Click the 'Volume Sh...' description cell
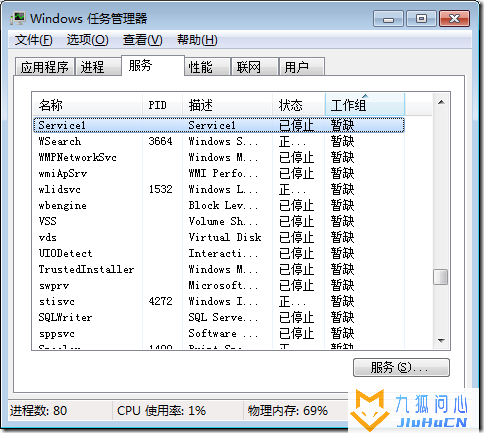The width and height of the screenshot is (484, 433). tap(223, 221)
